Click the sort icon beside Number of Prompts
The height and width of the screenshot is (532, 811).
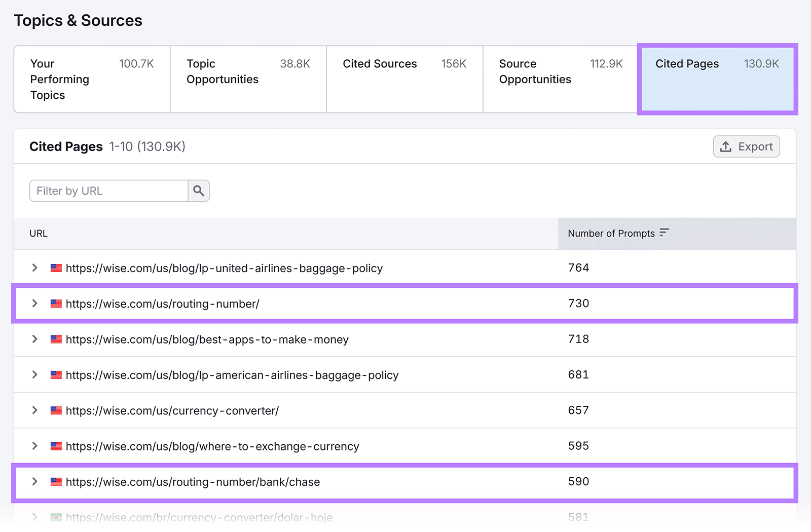point(664,233)
